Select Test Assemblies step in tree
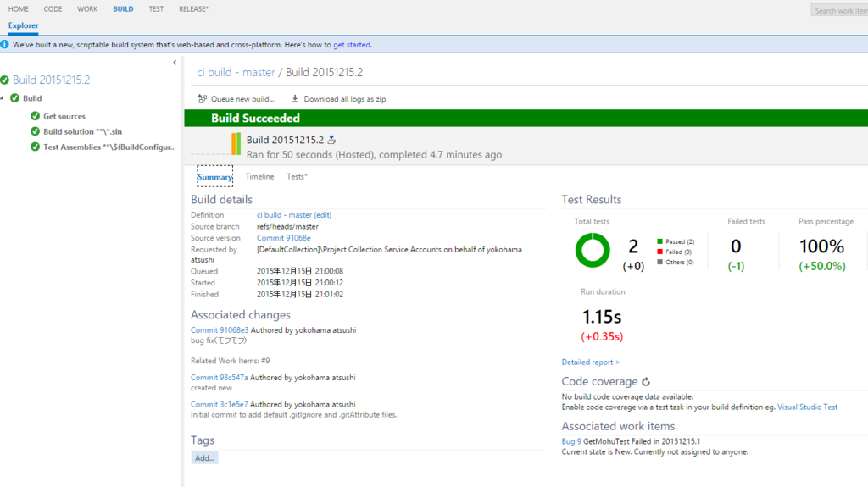Image resolution: width=868 pixels, height=487 pixels. click(x=109, y=147)
